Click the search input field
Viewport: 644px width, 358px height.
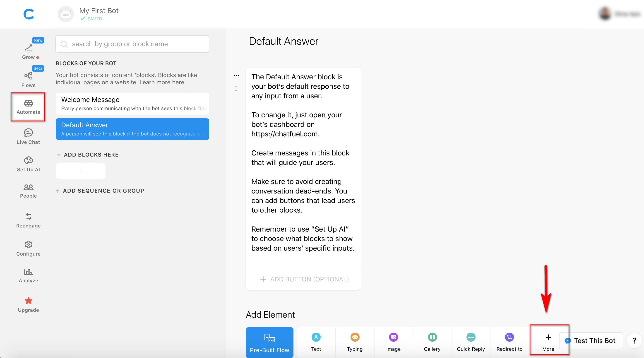pyautogui.click(x=133, y=44)
